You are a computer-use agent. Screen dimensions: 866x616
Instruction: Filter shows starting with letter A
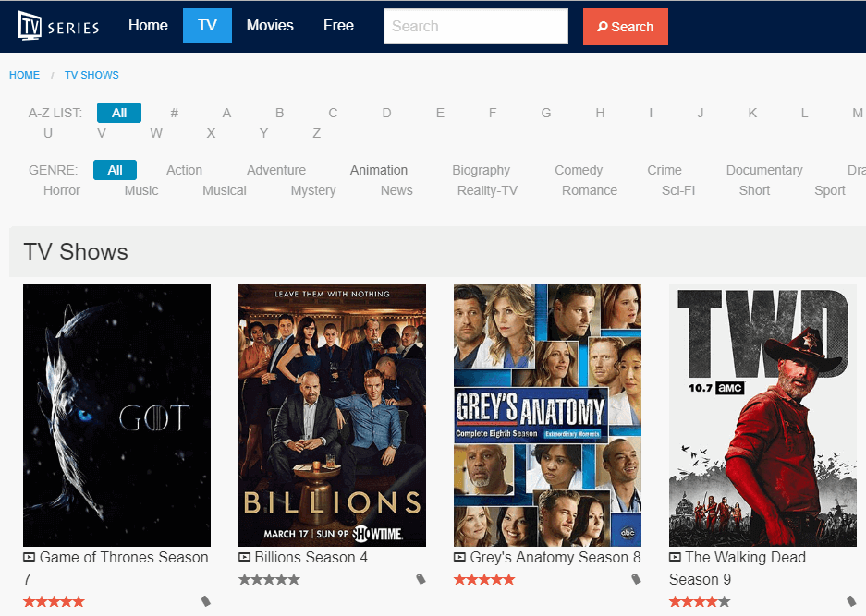pos(226,114)
